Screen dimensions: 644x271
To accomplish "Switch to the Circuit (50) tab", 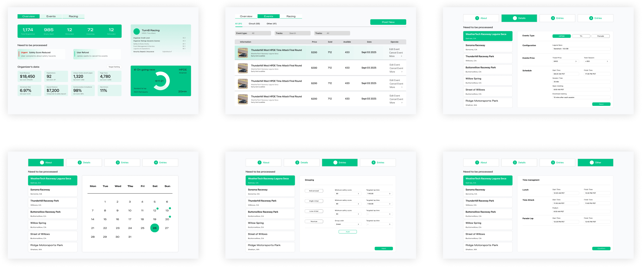I will [254, 24].
